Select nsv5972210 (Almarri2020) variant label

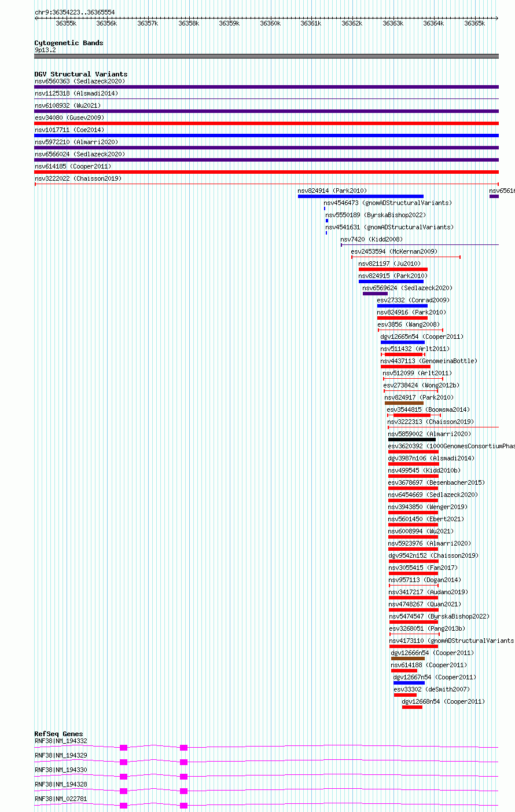pos(76,142)
